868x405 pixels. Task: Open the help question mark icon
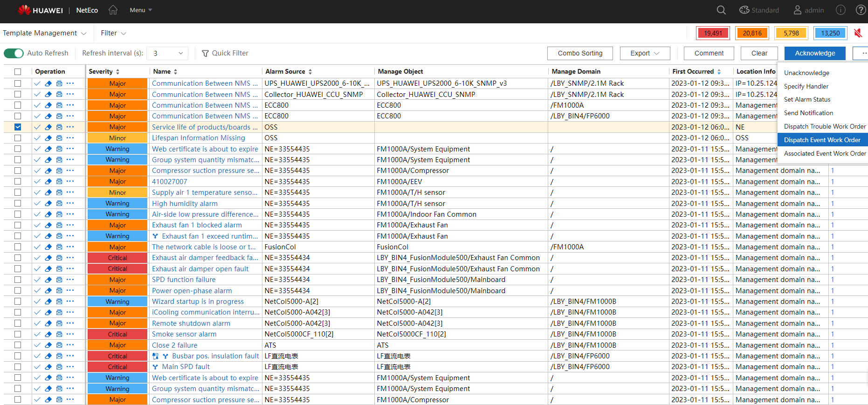861,10
